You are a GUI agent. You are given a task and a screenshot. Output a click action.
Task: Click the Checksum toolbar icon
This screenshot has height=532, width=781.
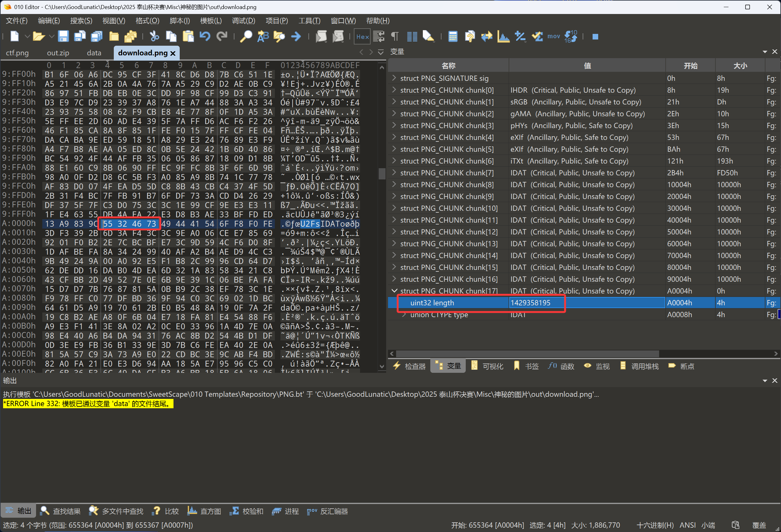tap(537, 36)
